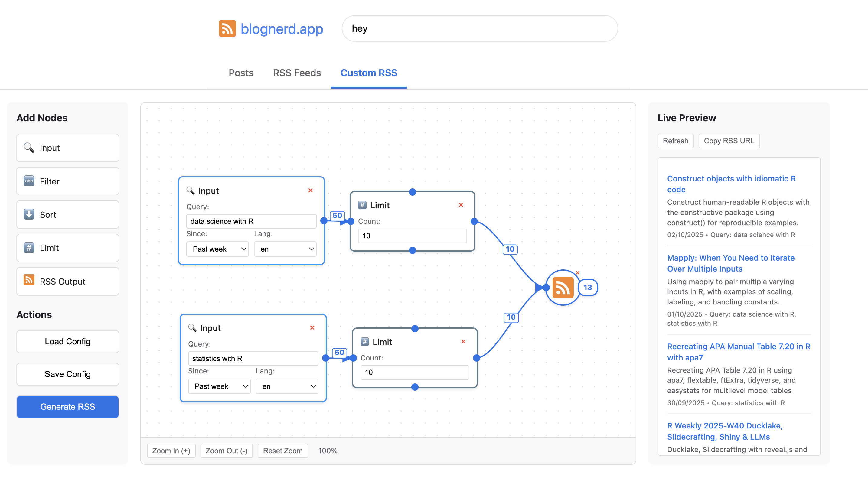868x485 pixels.
Task: Add an Input node from sidebar
Action: (68, 148)
